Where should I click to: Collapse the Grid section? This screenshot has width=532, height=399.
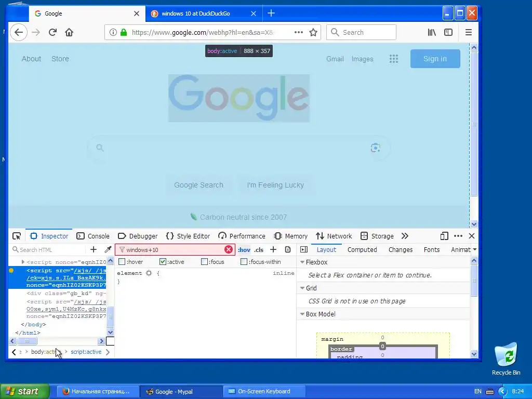(x=302, y=288)
